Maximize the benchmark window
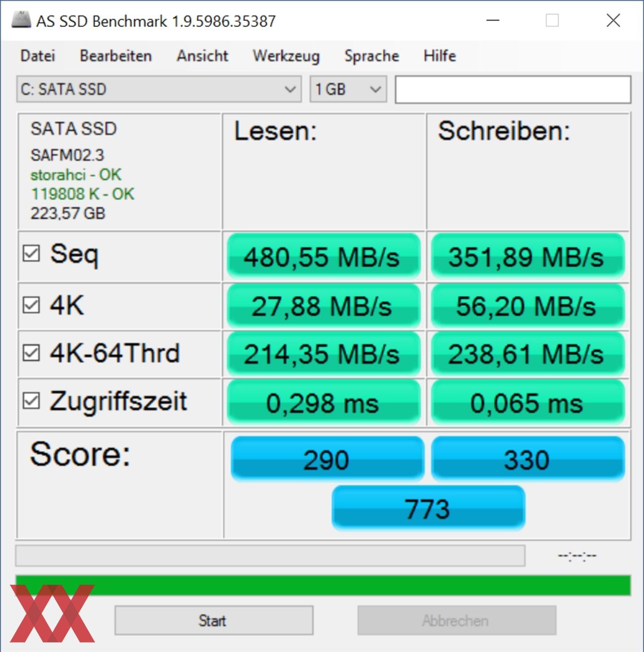The image size is (644, 652). (x=552, y=20)
